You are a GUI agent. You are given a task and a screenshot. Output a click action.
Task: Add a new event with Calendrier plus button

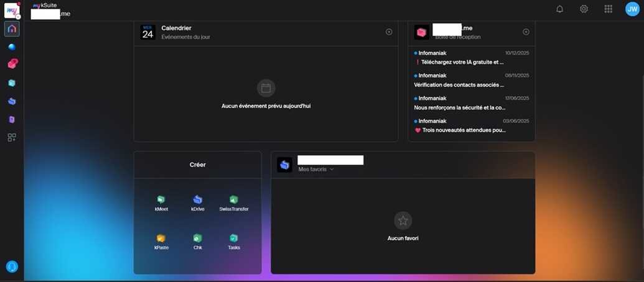[x=389, y=32]
